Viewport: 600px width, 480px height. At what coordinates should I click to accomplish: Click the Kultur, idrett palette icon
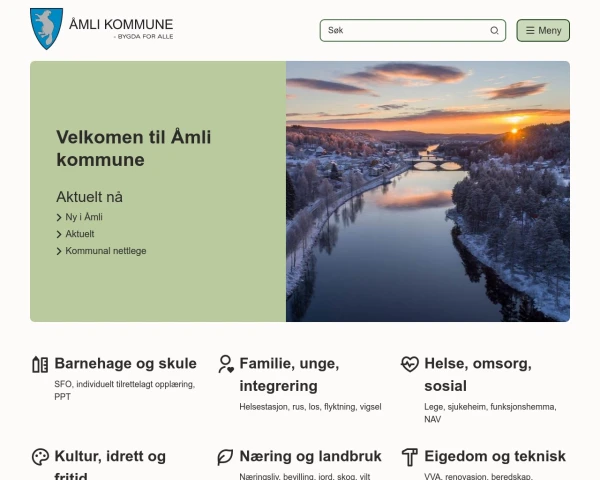pyautogui.click(x=40, y=457)
